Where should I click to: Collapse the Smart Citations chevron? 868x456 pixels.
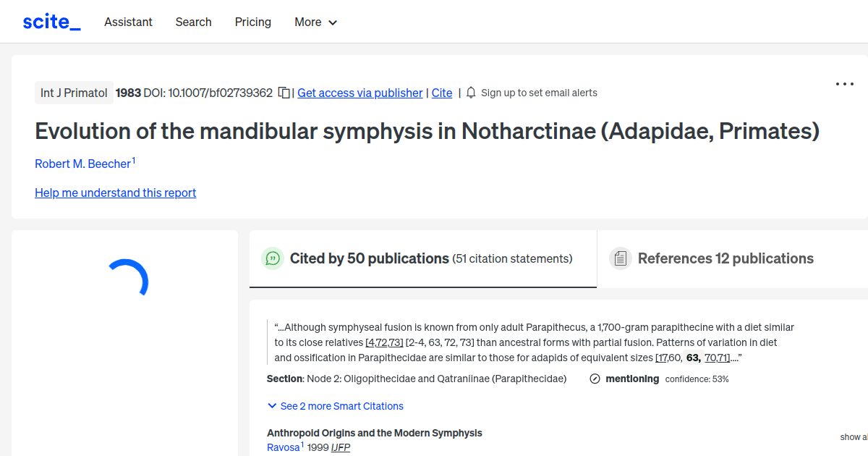tap(272, 406)
